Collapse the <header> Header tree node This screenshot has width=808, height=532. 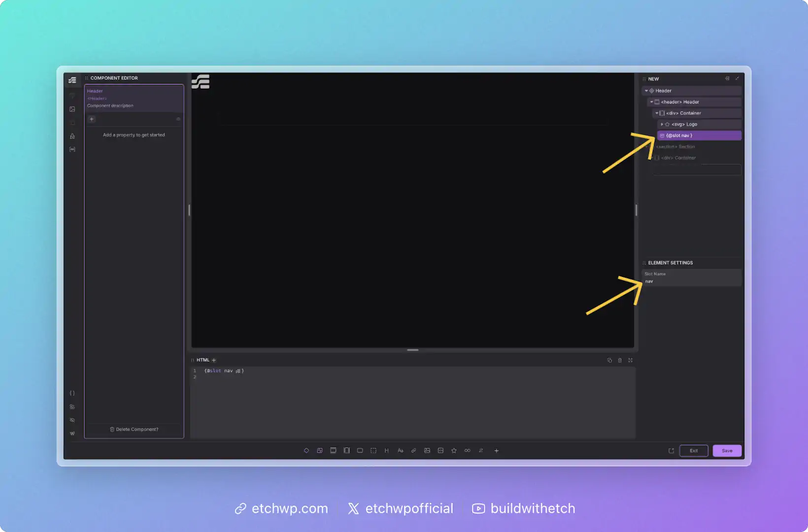coord(652,102)
